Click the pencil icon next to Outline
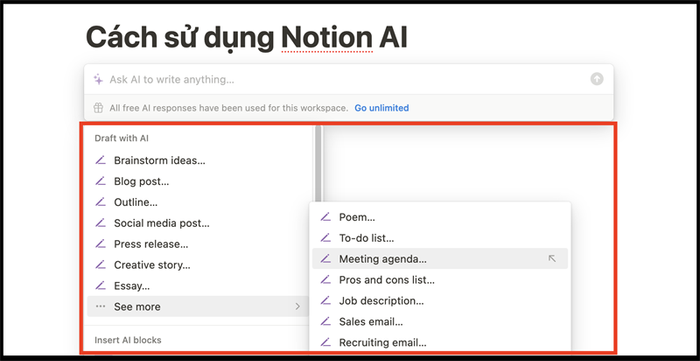This screenshot has width=700, height=361. (x=100, y=202)
